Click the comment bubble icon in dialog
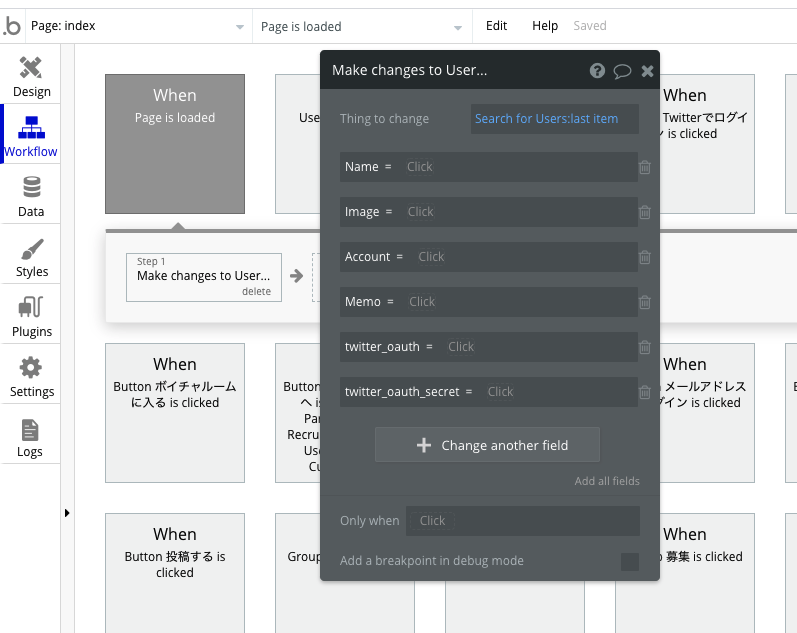This screenshot has width=797, height=633. [x=622, y=71]
